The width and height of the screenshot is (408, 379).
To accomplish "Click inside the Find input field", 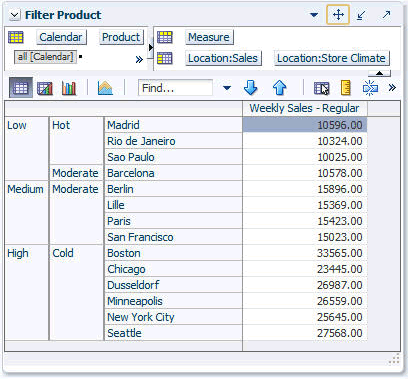I will pos(175,88).
